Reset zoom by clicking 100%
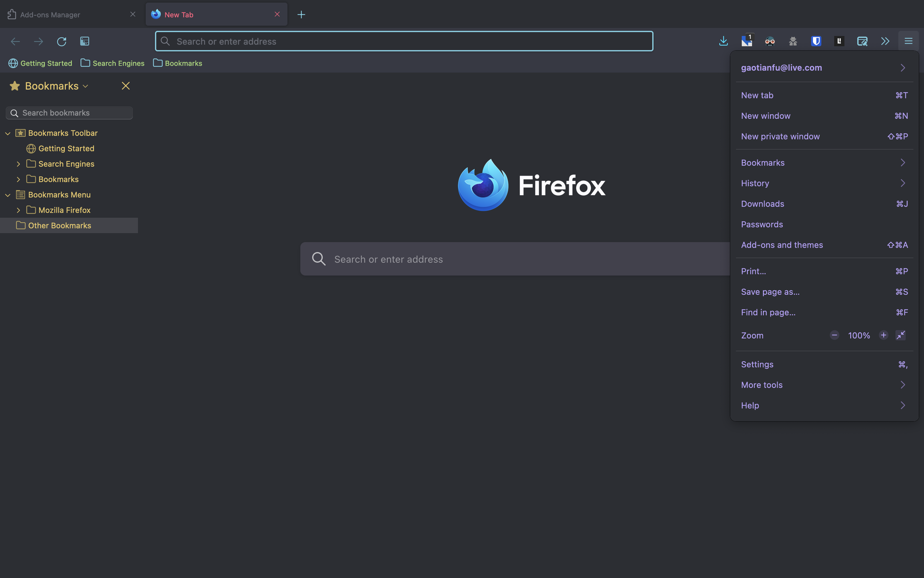924x578 pixels. [859, 335]
